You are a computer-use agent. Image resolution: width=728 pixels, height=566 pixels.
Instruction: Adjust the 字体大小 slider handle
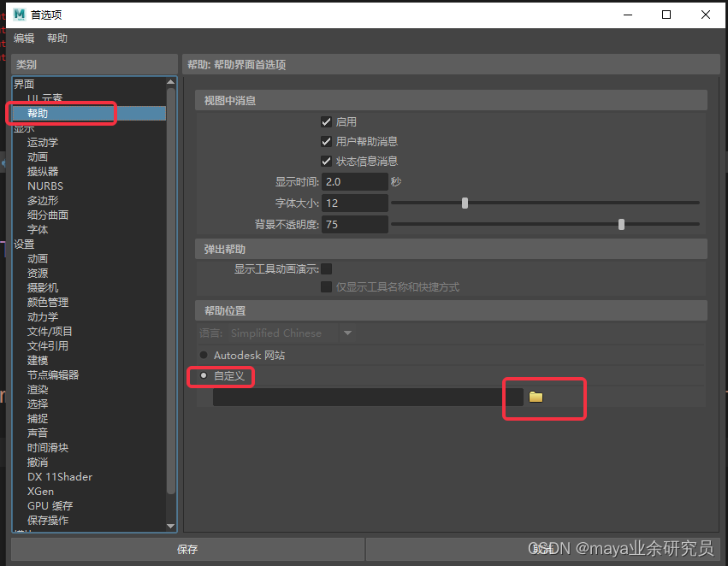(465, 203)
